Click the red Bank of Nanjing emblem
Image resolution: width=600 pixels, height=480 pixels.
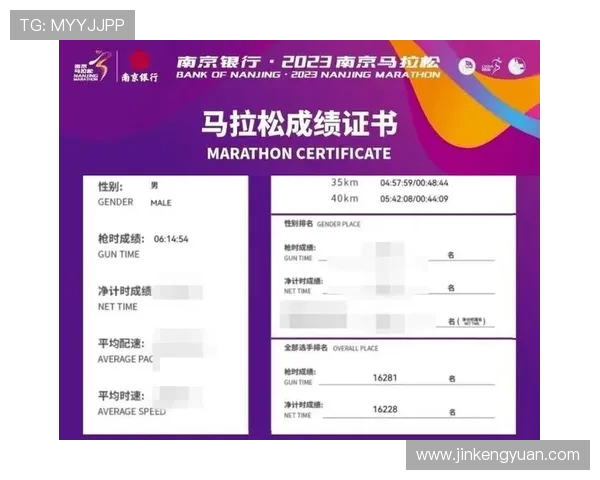[x=139, y=61]
